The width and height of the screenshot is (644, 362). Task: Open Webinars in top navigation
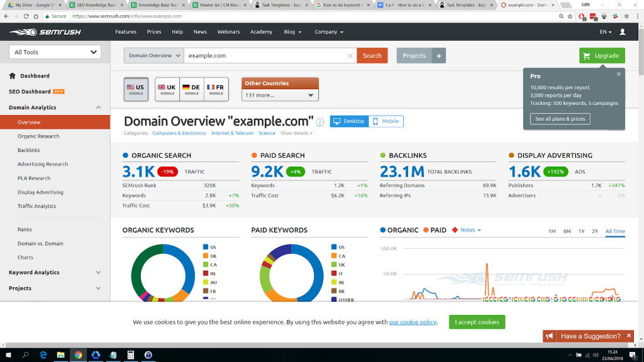tap(228, 32)
